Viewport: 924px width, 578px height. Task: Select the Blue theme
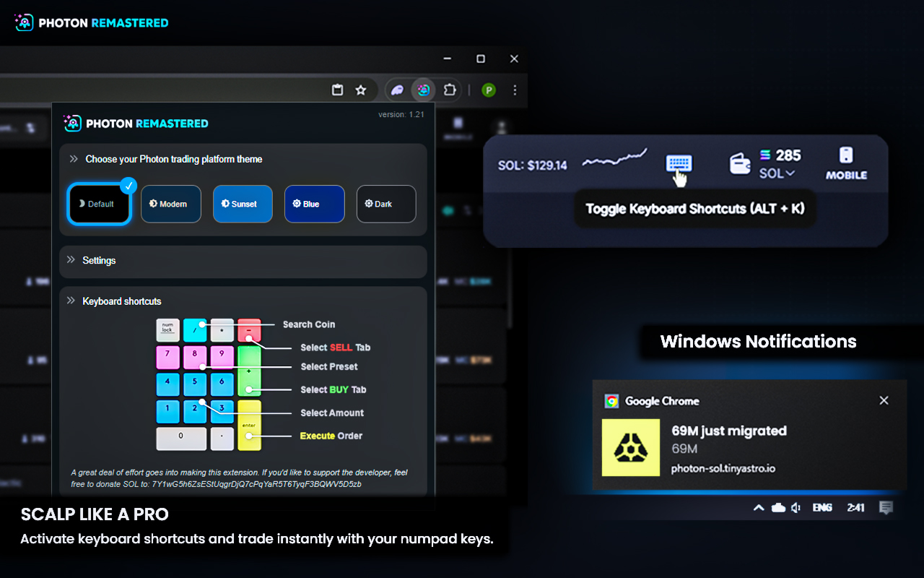pyautogui.click(x=315, y=204)
